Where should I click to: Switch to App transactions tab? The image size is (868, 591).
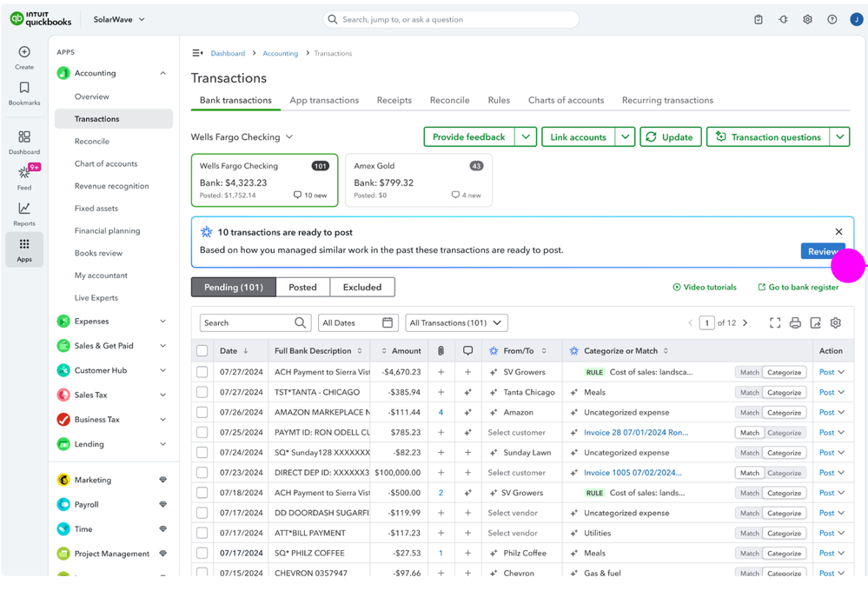click(x=324, y=100)
